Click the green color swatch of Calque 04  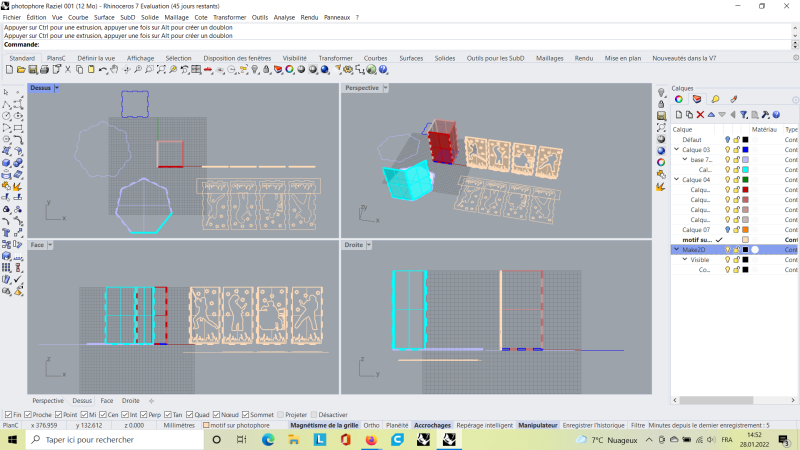[745, 180]
